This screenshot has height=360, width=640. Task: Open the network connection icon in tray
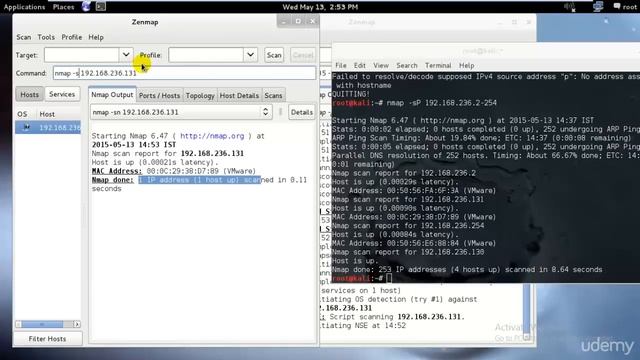click(598, 7)
